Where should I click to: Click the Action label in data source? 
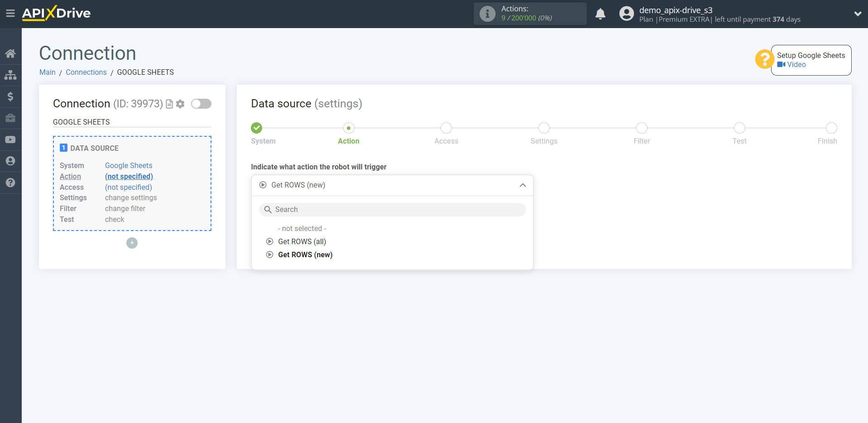pyautogui.click(x=70, y=177)
